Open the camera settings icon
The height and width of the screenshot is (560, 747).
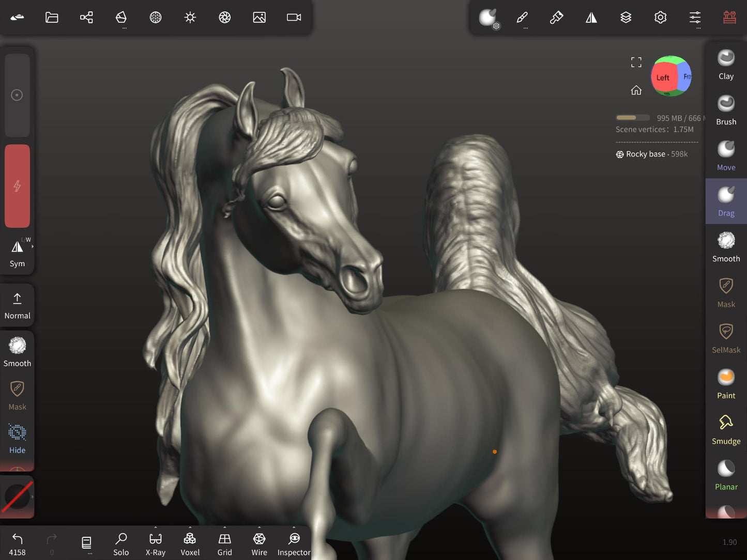point(294,18)
